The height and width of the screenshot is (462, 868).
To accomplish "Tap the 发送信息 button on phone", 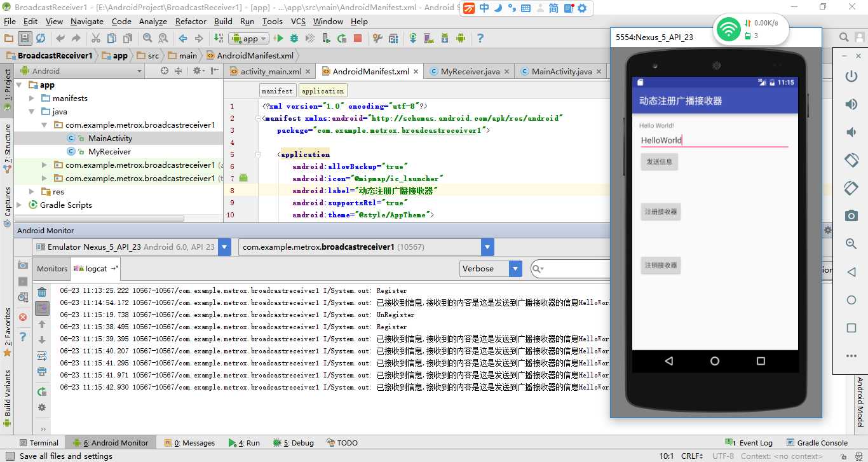I will [659, 161].
